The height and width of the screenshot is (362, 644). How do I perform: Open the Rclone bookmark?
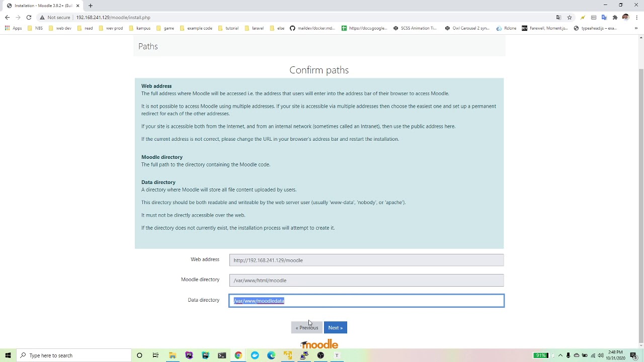click(506, 28)
